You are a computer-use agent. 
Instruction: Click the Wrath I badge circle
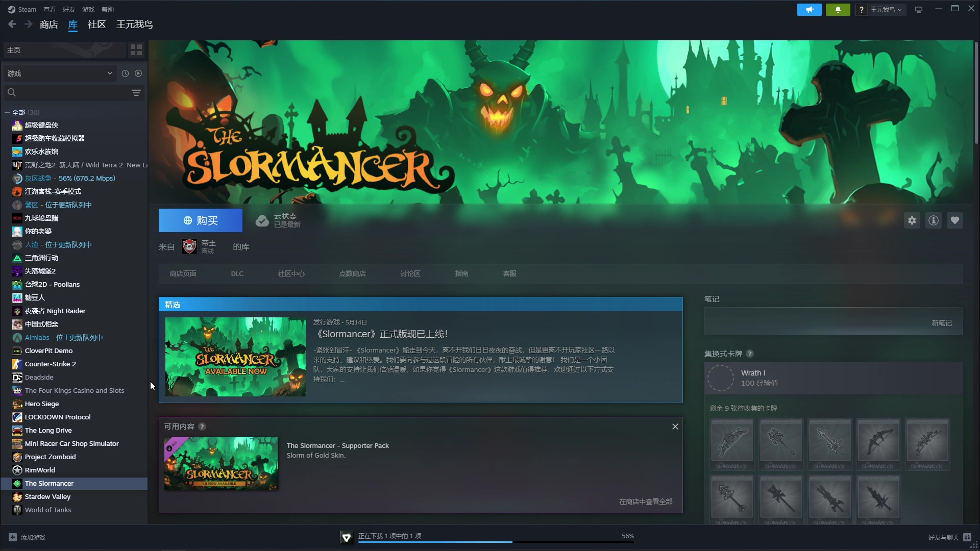click(x=721, y=378)
